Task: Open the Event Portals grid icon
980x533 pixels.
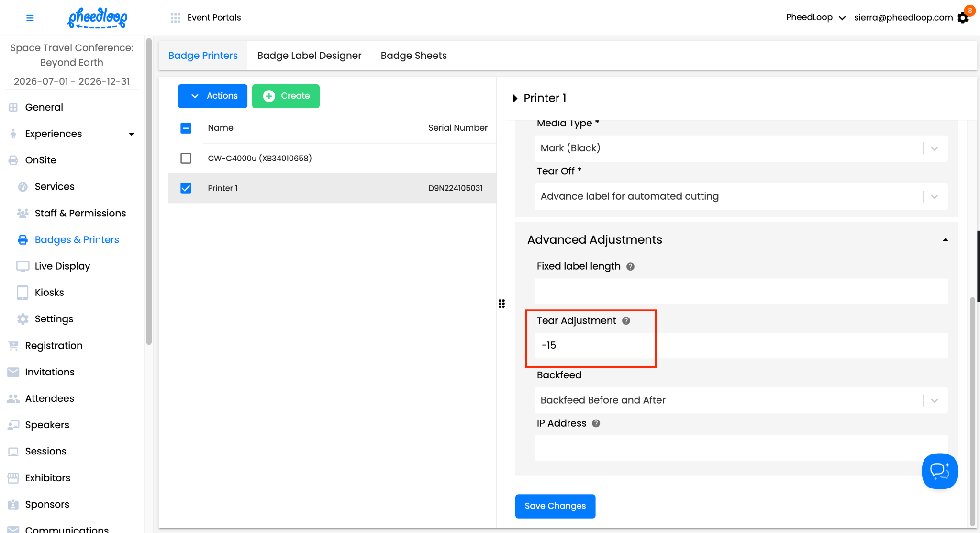Action: (176, 18)
